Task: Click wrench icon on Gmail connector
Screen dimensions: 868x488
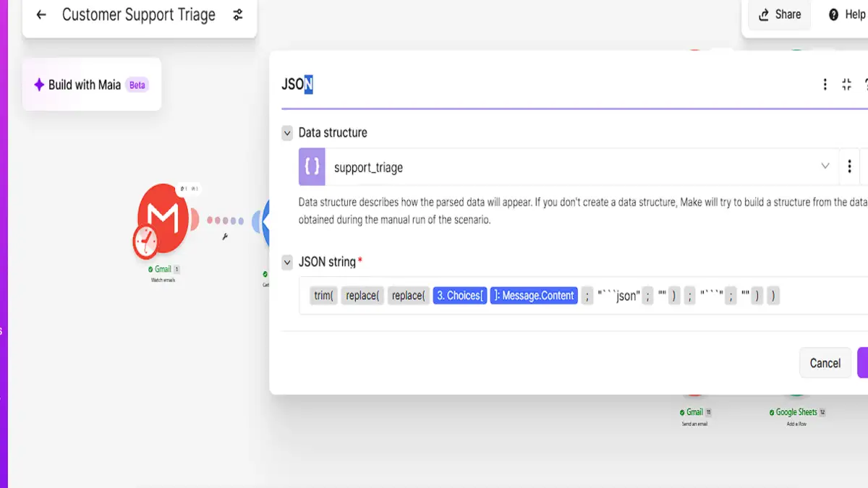Action: coord(225,236)
